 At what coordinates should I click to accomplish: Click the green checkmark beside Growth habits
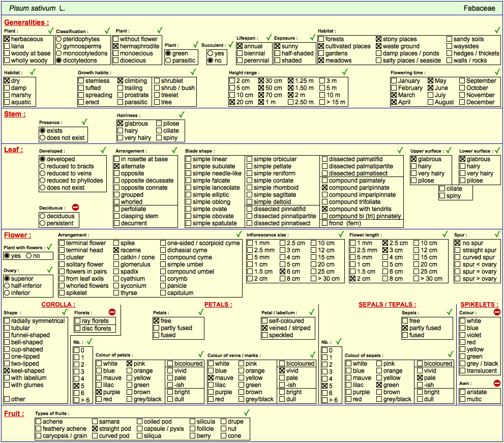[x=193, y=72]
